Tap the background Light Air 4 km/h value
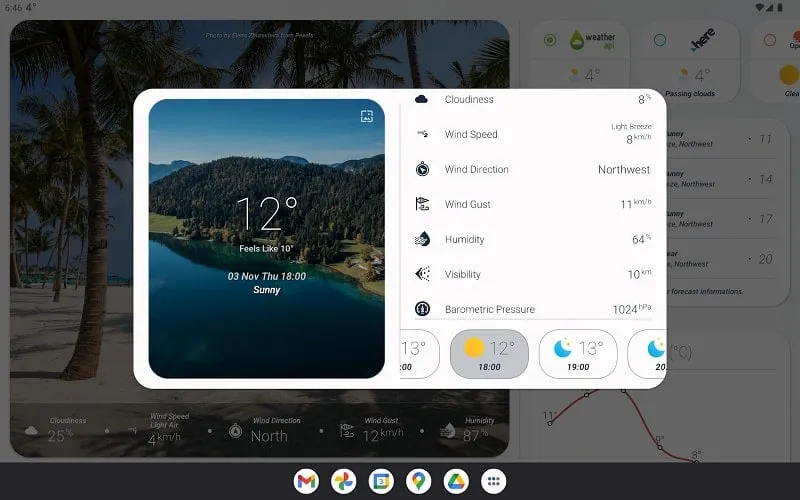 click(x=164, y=437)
